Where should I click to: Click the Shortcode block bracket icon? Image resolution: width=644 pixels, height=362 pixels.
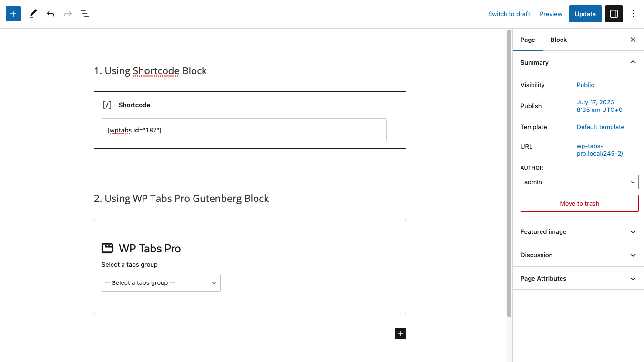107,105
